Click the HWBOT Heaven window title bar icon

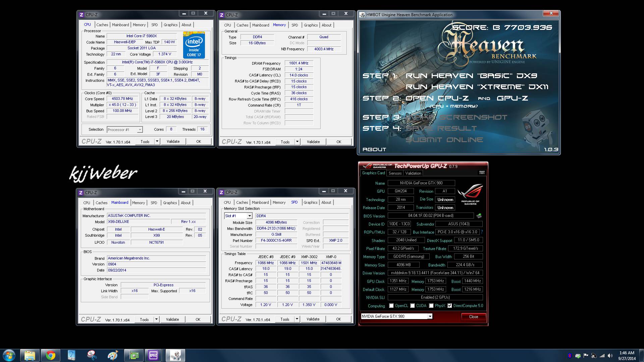pyautogui.click(x=362, y=15)
